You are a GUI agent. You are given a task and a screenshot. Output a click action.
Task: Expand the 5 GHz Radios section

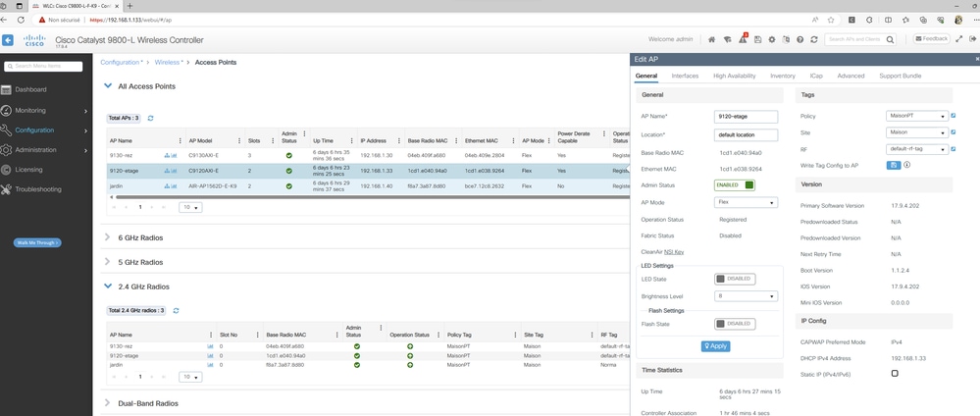click(x=108, y=262)
